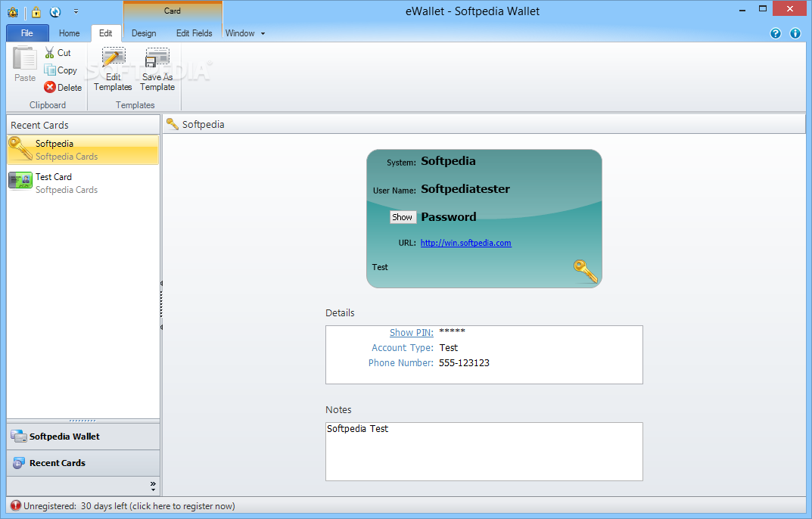Image resolution: width=812 pixels, height=519 pixels.
Task: Click the Edit Templates pencil icon
Action: coord(114,58)
